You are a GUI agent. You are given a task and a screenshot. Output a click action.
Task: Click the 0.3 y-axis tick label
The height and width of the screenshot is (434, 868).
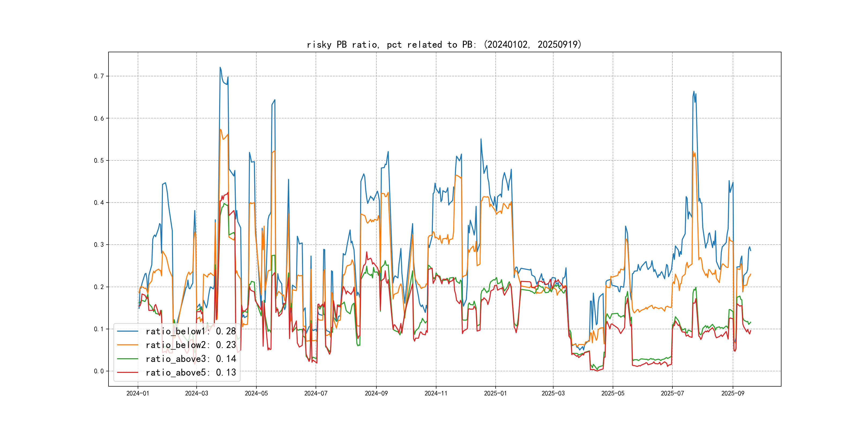click(99, 245)
